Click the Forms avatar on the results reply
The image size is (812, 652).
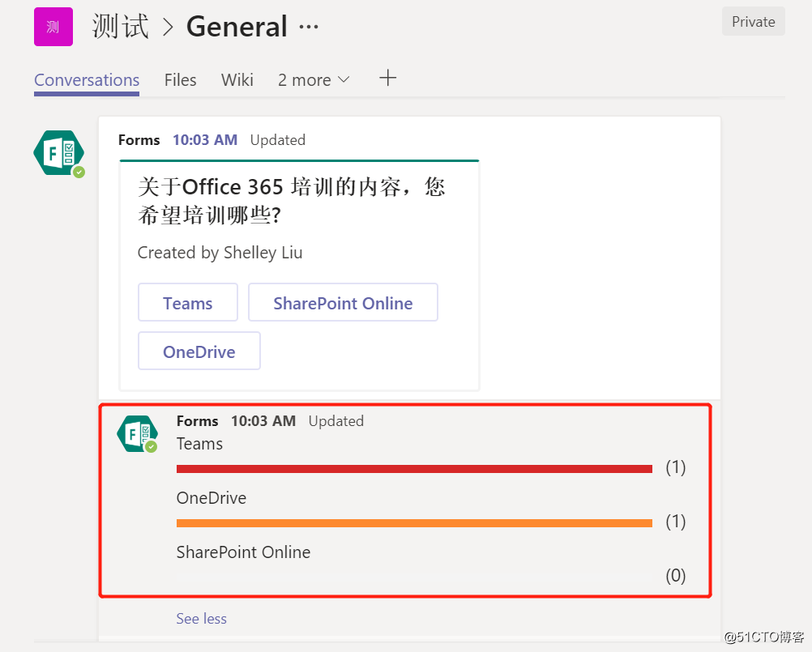click(137, 433)
